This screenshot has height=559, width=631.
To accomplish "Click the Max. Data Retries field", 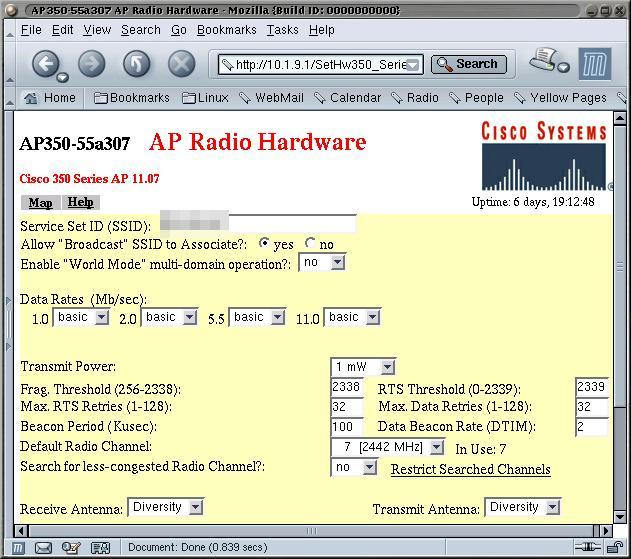I will [x=592, y=407].
